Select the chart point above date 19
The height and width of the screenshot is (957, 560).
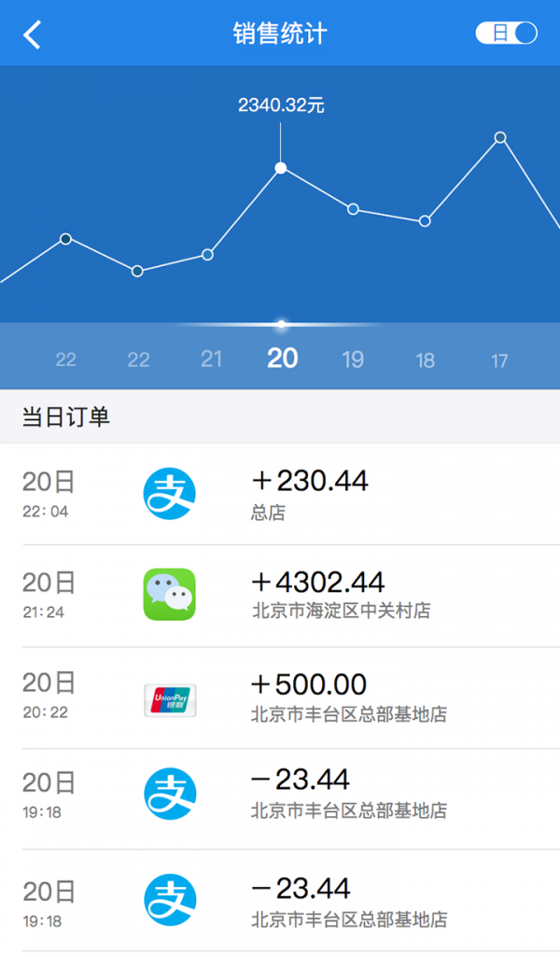[353, 209]
